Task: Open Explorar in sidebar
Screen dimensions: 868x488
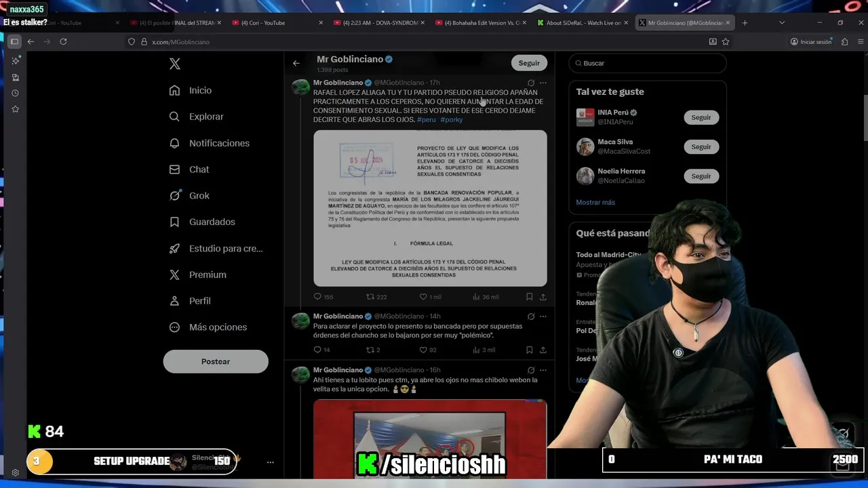Action: (197, 117)
